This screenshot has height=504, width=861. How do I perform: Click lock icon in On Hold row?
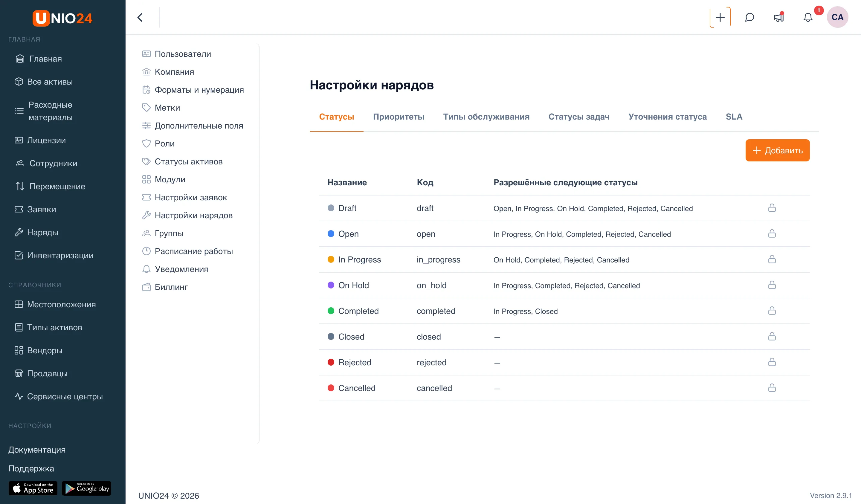point(772,285)
